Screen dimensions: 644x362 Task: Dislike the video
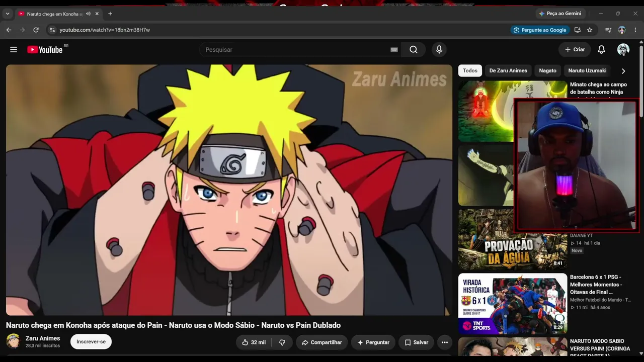[282, 342]
